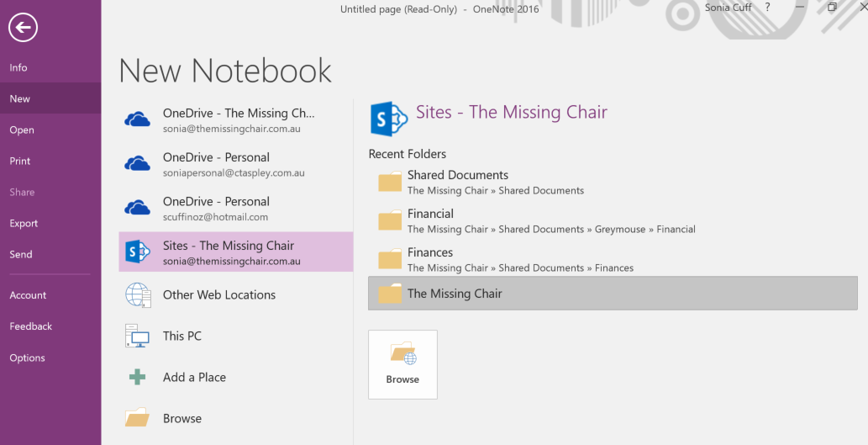Click path text ending in Greymouse » Financial
This screenshot has height=445, width=868.
(551, 230)
